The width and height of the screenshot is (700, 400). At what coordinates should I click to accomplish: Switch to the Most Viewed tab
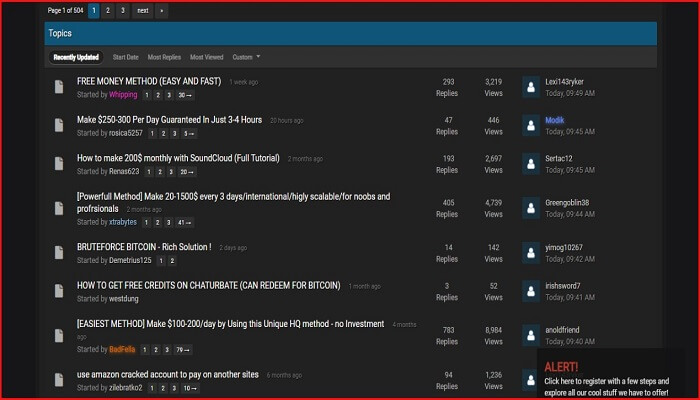(207, 57)
